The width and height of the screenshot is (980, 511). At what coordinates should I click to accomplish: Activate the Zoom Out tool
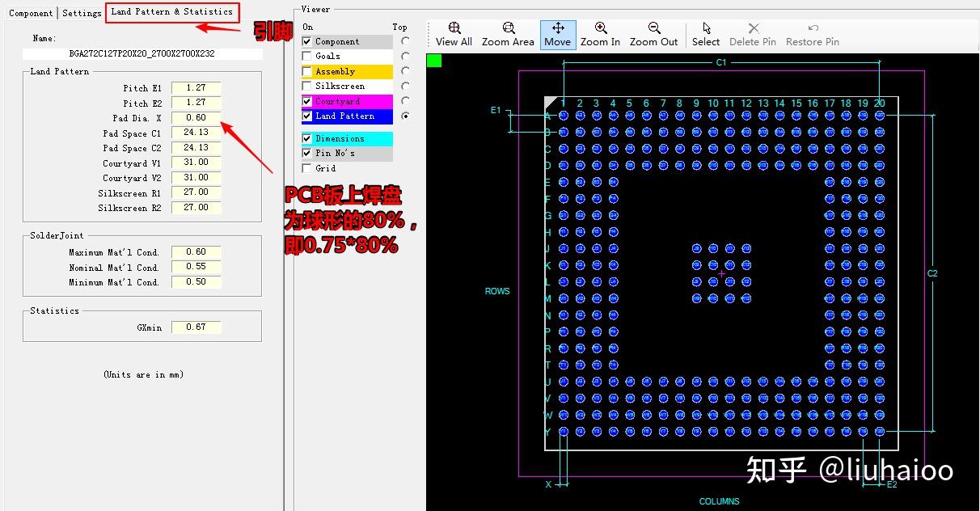click(653, 34)
